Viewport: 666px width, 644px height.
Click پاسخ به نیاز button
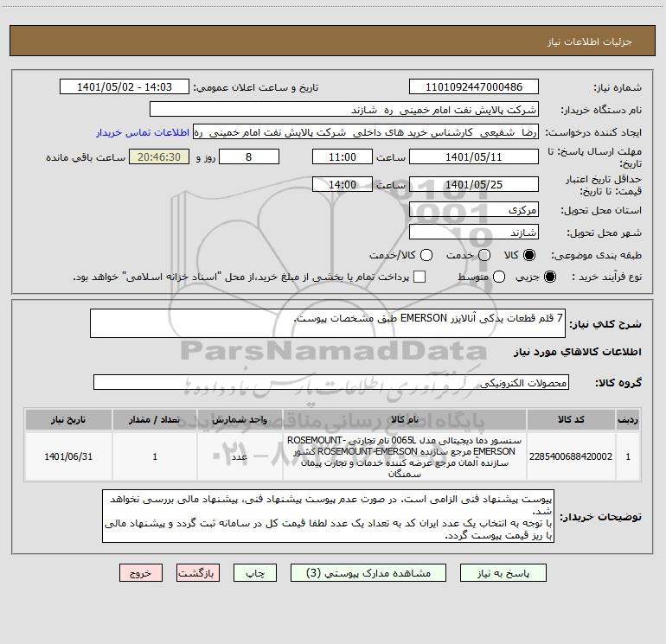click(503, 572)
